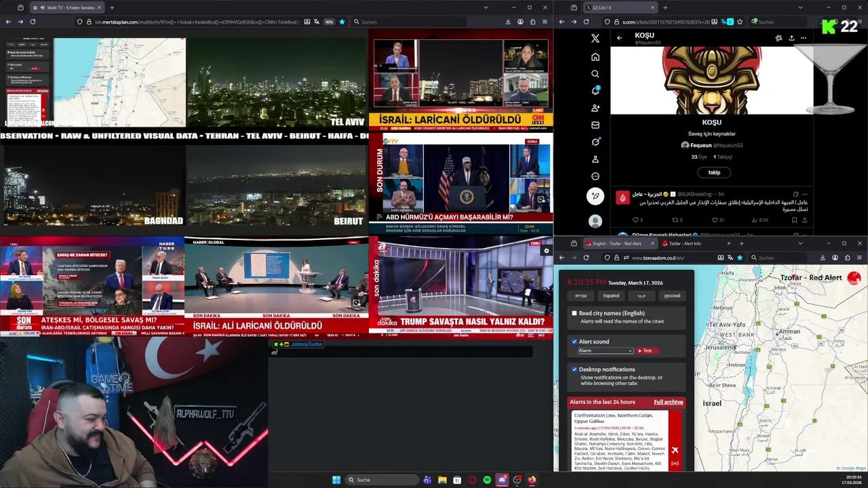Toggle the Desktop notifications checkbox

pos(574,369)
